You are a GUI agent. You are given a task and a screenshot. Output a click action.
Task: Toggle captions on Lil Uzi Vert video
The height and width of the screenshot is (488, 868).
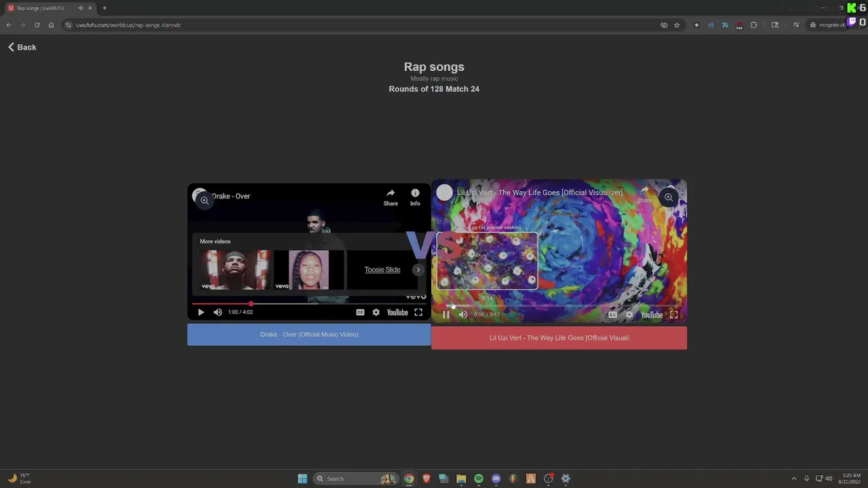click(x=612, y=314)
